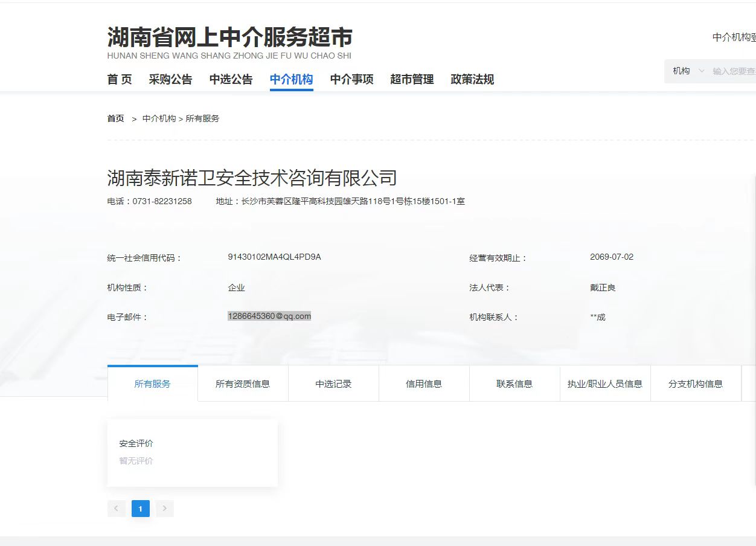
Task: Select page 1 in pagination
Action: coord(140,509)
